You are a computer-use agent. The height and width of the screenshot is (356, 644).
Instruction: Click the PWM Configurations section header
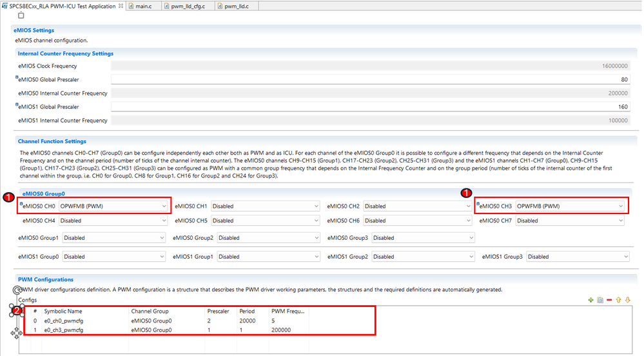(x=46, y=279)
